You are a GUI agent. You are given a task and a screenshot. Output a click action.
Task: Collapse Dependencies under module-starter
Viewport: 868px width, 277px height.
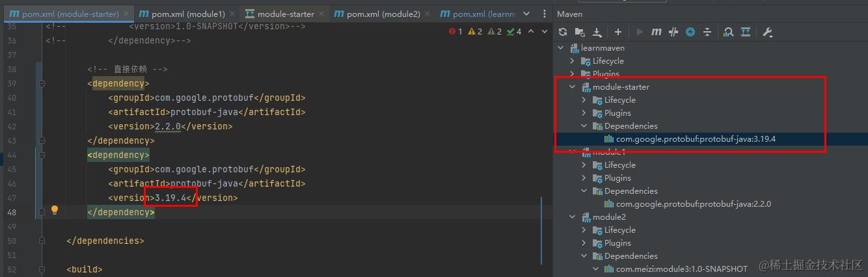pyautogui.click(x=584, y=125)
